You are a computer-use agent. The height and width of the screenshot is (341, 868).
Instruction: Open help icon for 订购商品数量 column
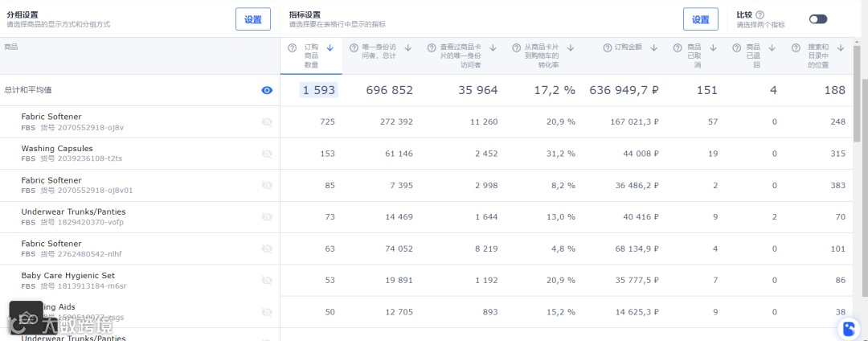pos(293,48)
